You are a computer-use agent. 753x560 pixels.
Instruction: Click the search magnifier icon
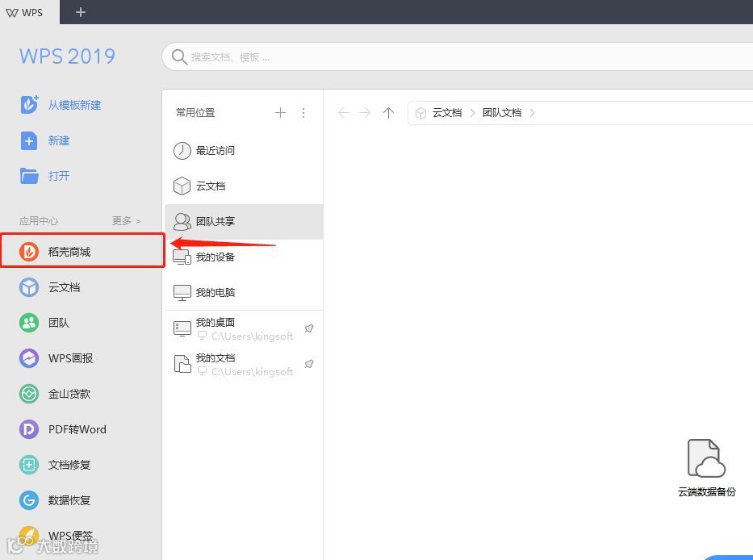[179, 57]
